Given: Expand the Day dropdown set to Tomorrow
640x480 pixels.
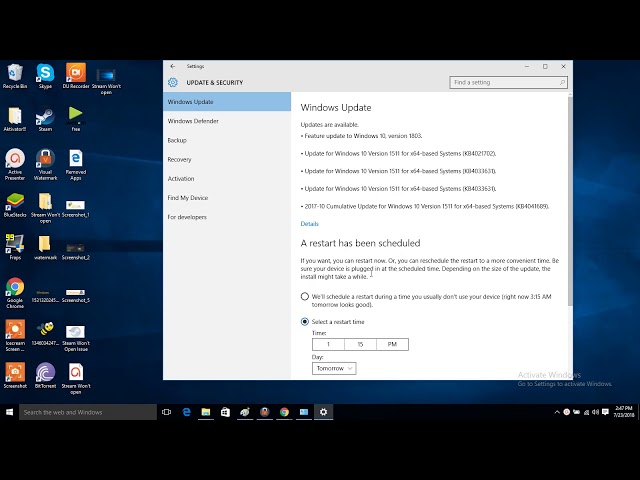Looking at the screenshot, I should pos(334,368).
